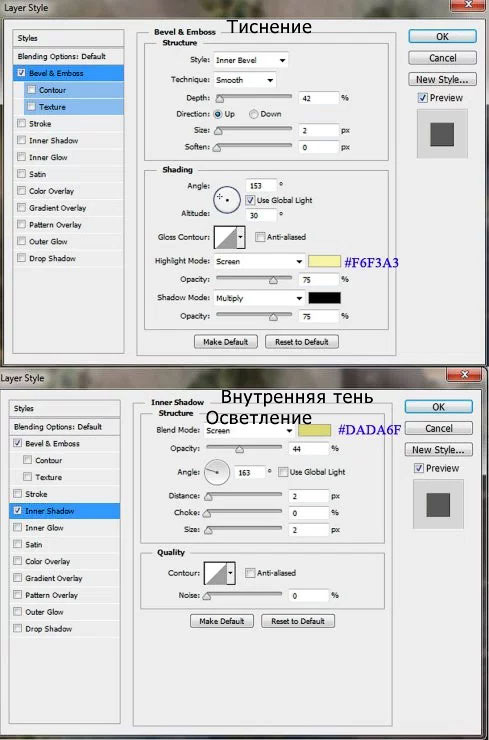The image size is (489, 740).
Task: Click Make Default in Inner Shadow
Action: click(222, 621)
